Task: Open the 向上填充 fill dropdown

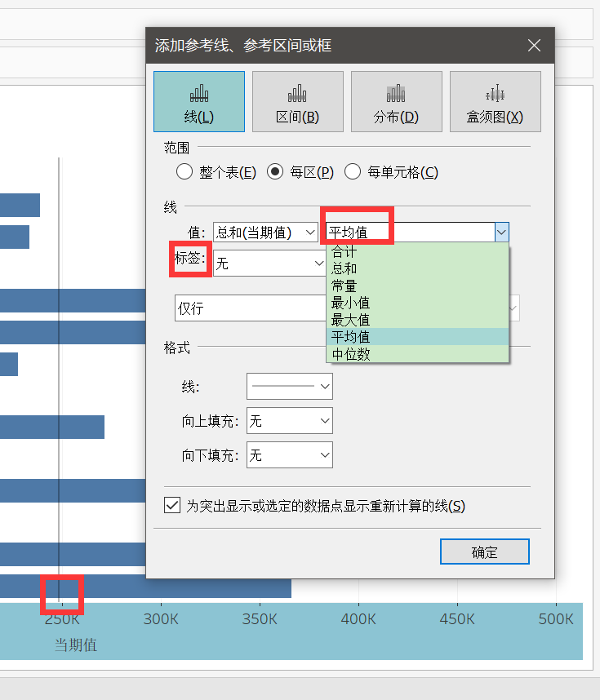Action: [290, 420]
